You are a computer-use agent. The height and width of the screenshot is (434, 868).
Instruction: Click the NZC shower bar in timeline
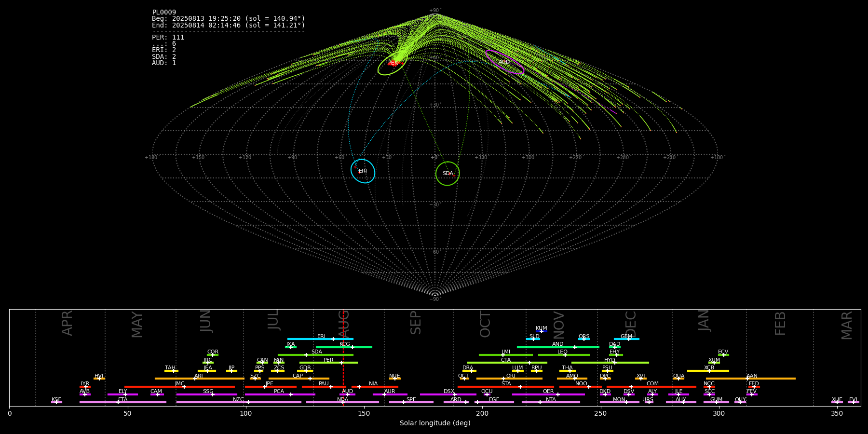click(x=239, y=402)
